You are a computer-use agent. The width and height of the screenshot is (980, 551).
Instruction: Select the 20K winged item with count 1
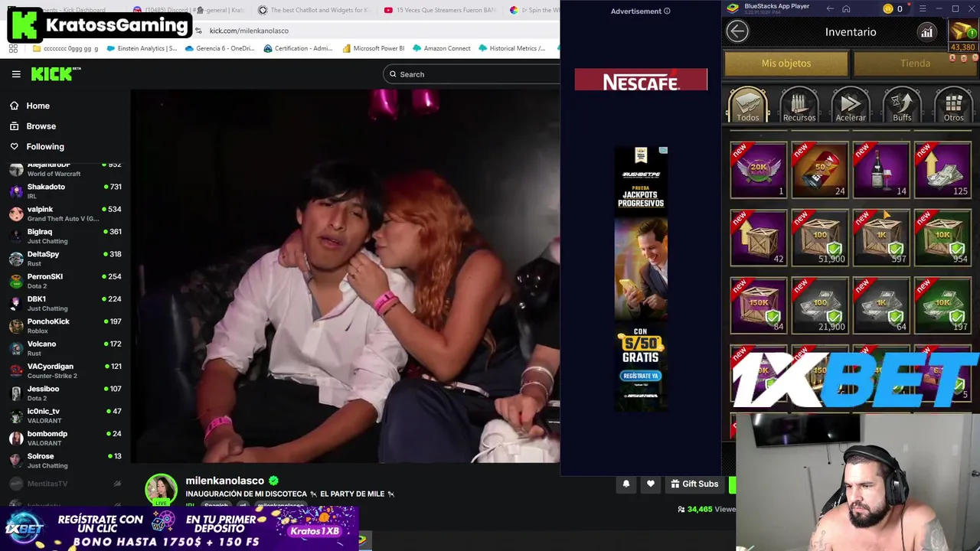pyautogui.click(x=758, y=170)
